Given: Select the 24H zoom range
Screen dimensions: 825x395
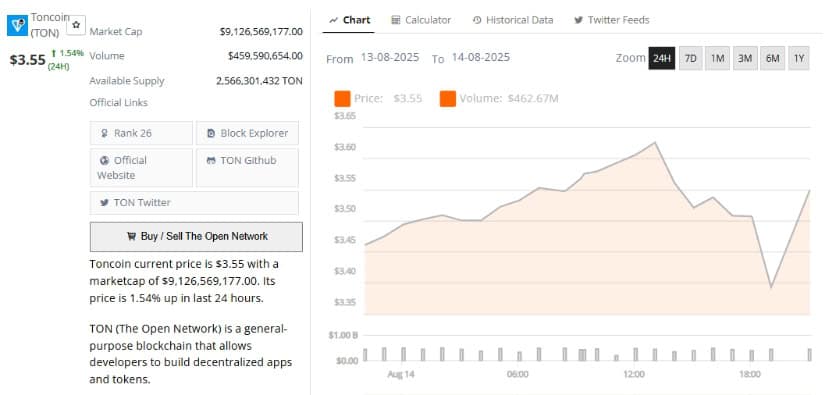Looking at the screenshot, I should pos(662,58).
